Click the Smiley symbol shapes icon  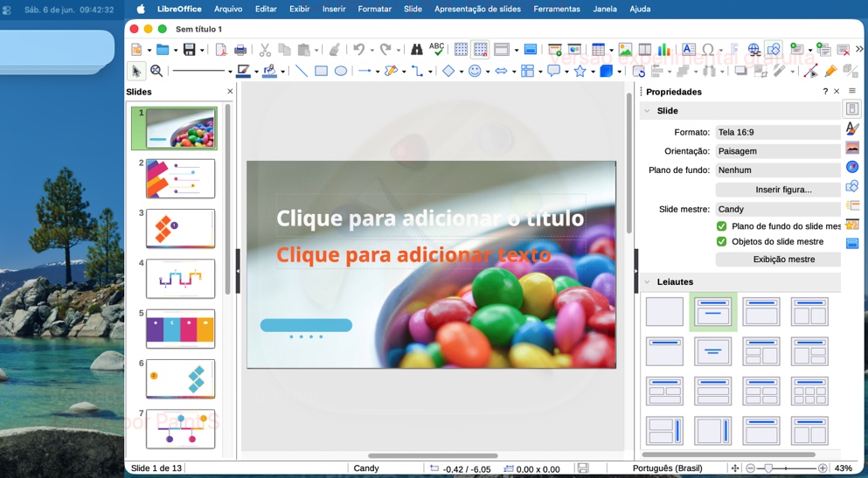(475, 71)
